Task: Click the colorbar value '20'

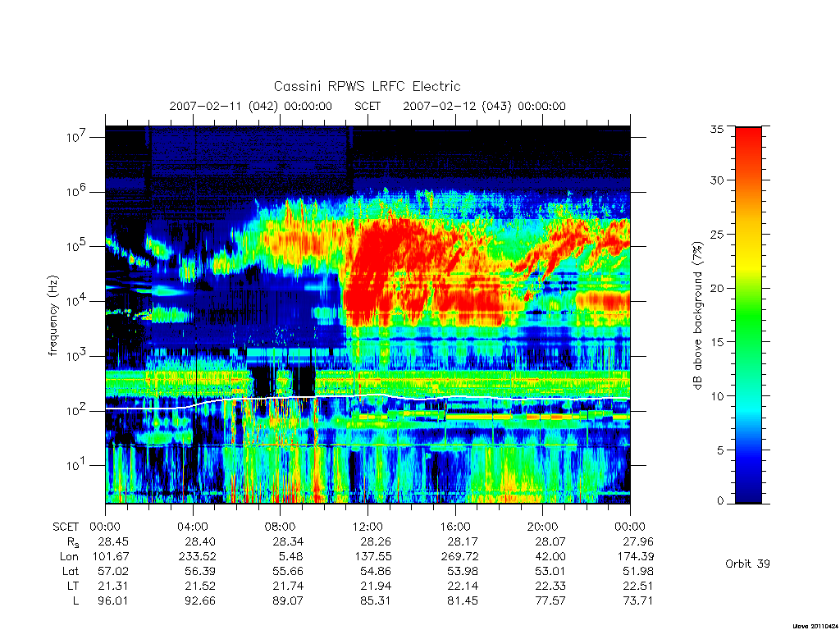Action: 716,288
